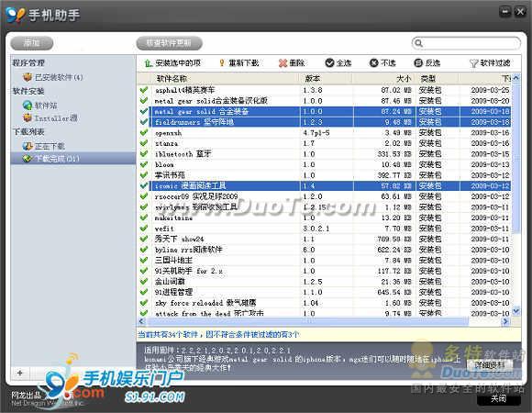This screenshot has width=532, height=413.
Task: Select the byline rss阅读软件 row
Action: tap(325, 250)
